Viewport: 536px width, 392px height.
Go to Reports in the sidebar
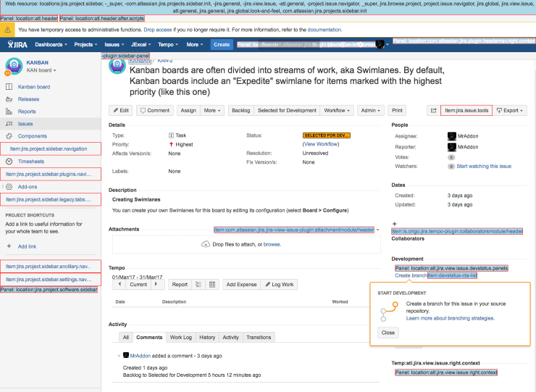(x=27, y=112)
